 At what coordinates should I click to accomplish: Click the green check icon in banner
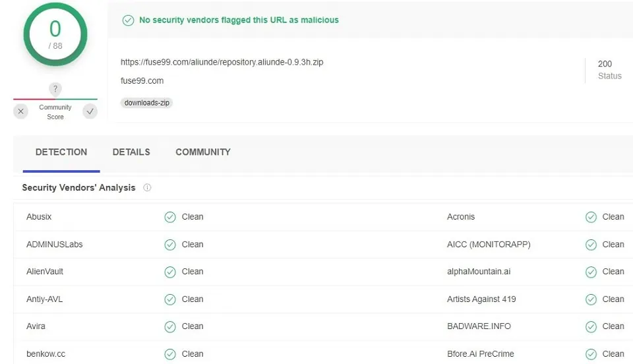tap(129, 20)
